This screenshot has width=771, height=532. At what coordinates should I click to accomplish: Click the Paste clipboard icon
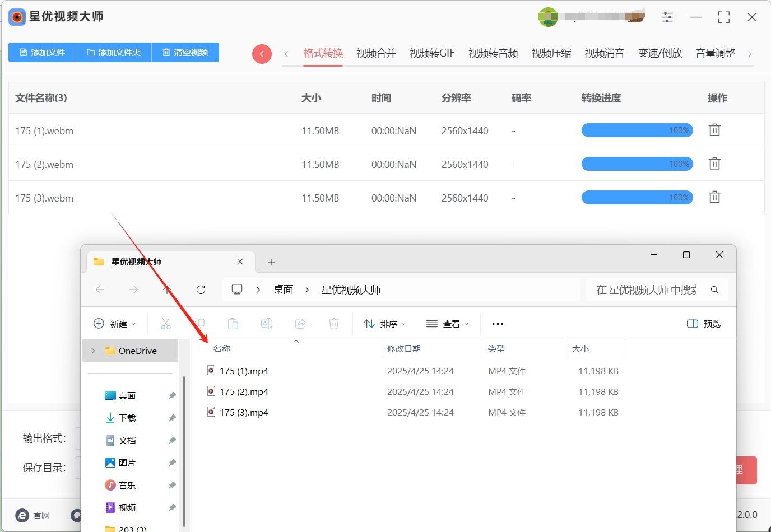[233, 324]
